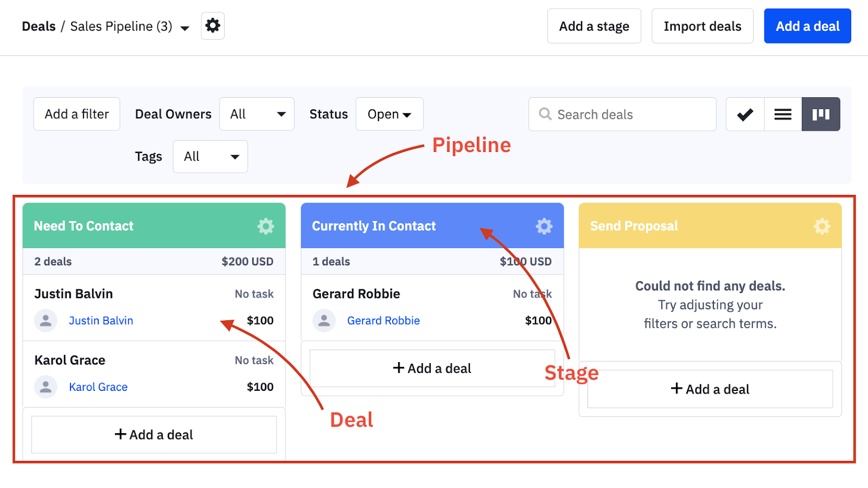This screenshot has height=488, width=868.
Task: Open the Sales Pipeline settings gear
Action: pos(212,26)
